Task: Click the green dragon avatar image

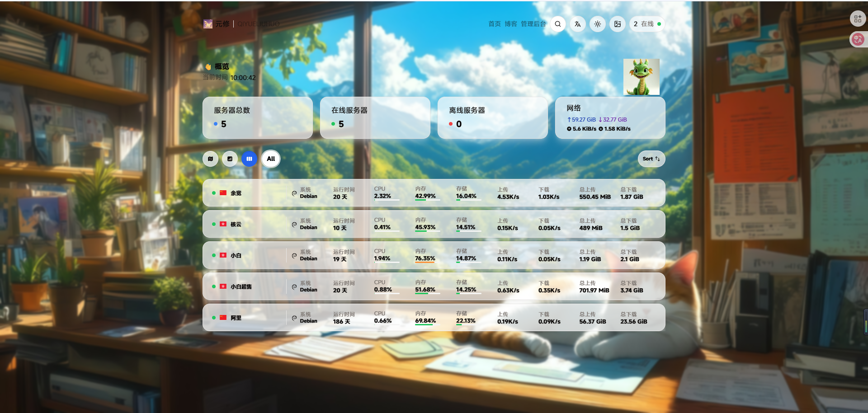Action: click(641, 77)
